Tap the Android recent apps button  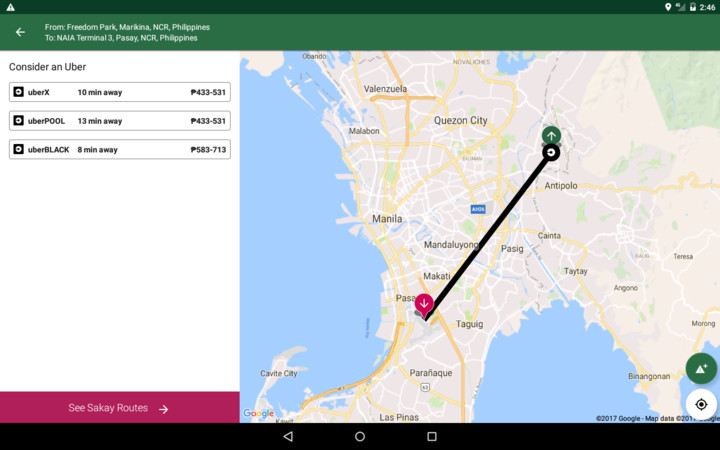point(432,436)
